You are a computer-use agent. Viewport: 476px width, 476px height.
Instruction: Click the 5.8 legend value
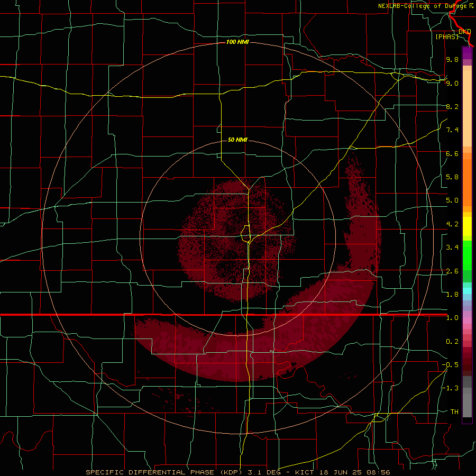pos(452,177)
